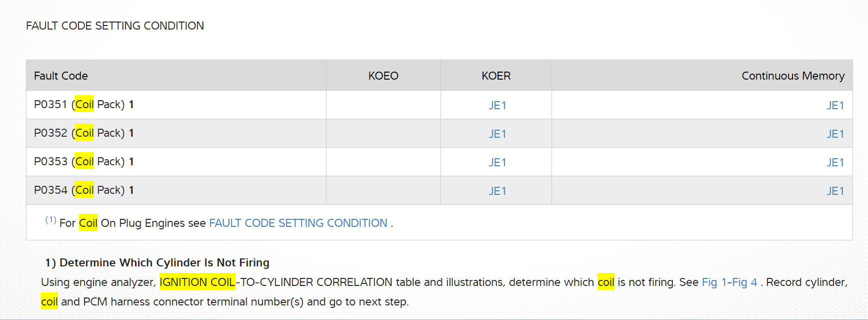Open the KOER JE1 link for P0352

(x=497, y=134)
